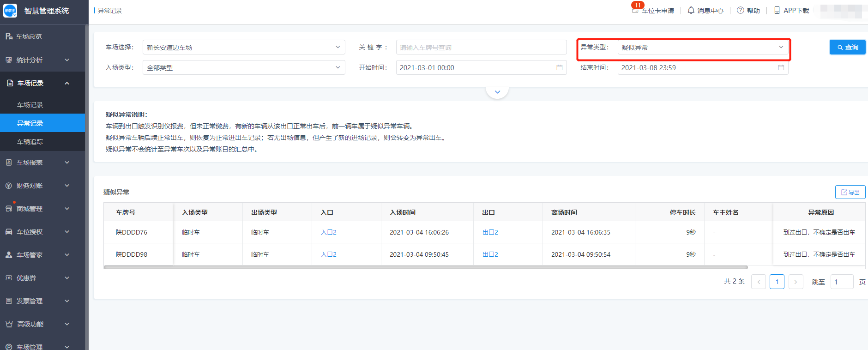Click the 查询 search button

pyautogui.click(x=847, y=47)
